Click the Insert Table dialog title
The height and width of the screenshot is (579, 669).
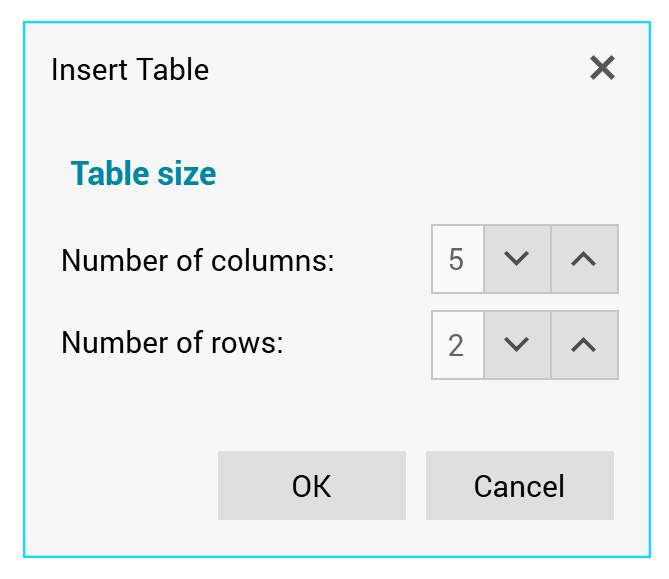coord(130,70)
